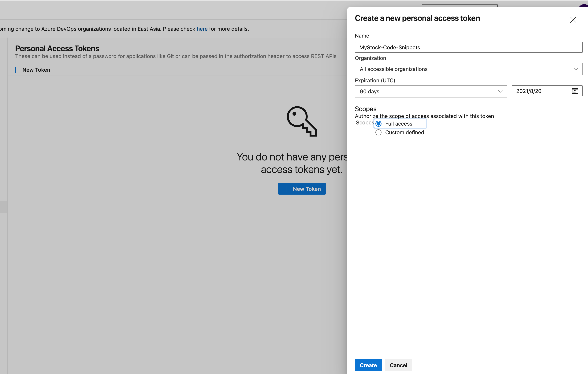Expand the Organization dropdown
The width and height of the screenshot is (588, 374).
point(468,69)
